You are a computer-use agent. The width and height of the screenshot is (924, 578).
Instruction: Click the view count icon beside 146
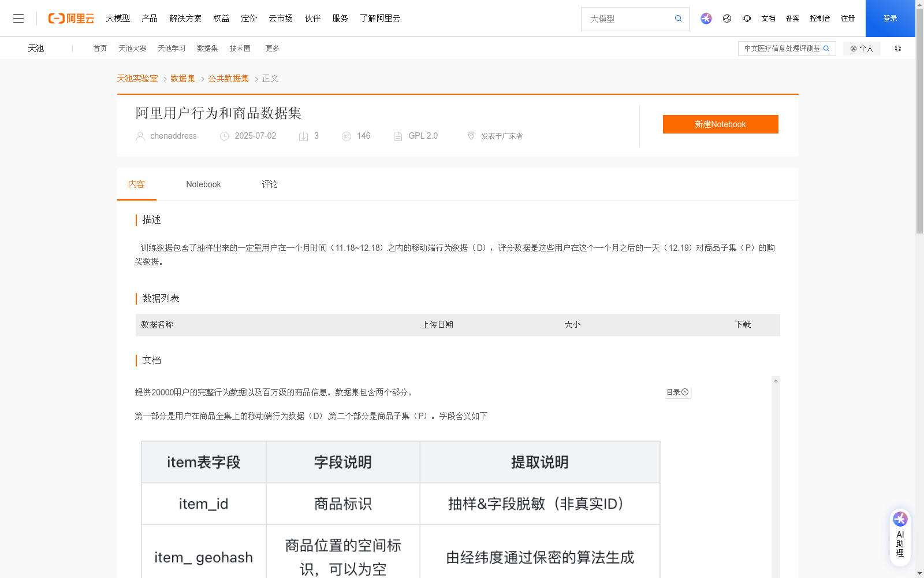tap(346, 136)
